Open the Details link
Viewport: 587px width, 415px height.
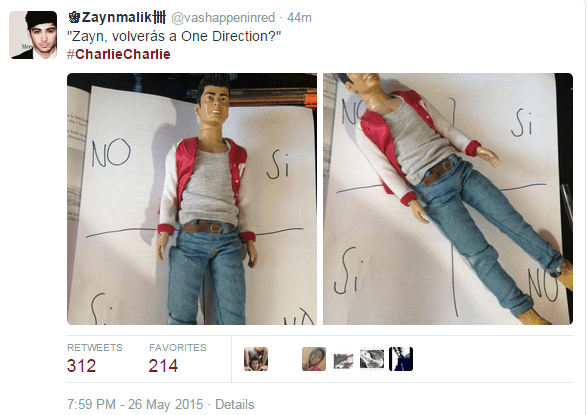[x=235, y=405]
